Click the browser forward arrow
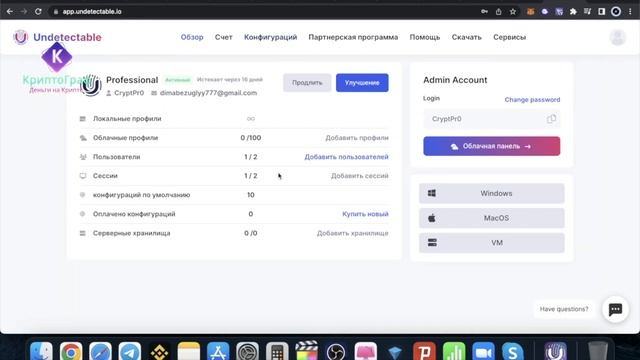640x360 pixels. point(24,11)
